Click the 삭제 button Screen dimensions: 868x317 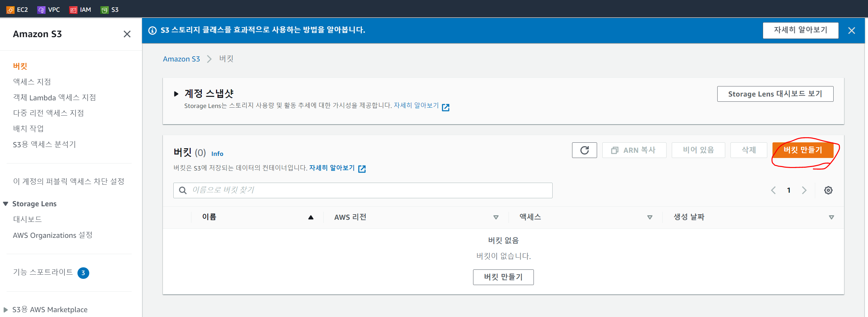749,150
